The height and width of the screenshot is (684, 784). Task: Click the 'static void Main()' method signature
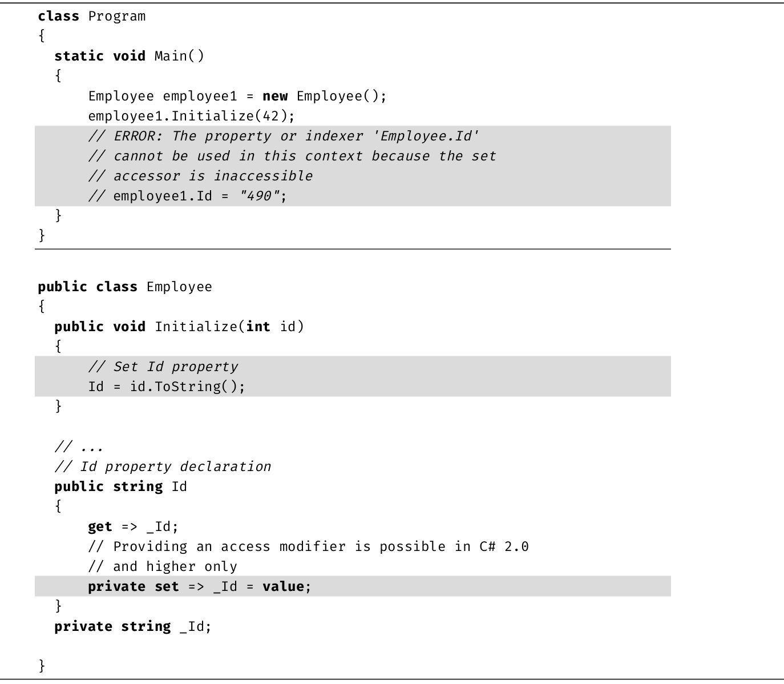[x=129, y=56]
